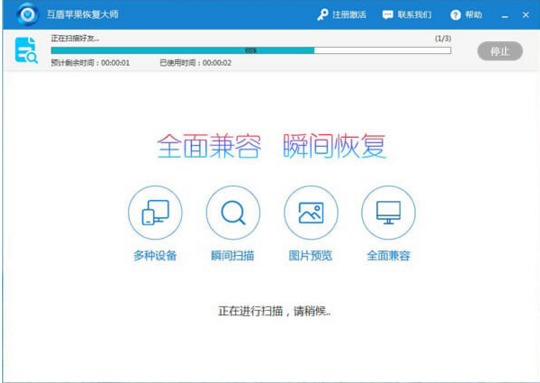Click the (1/3) step counter

tap(443, 38)
